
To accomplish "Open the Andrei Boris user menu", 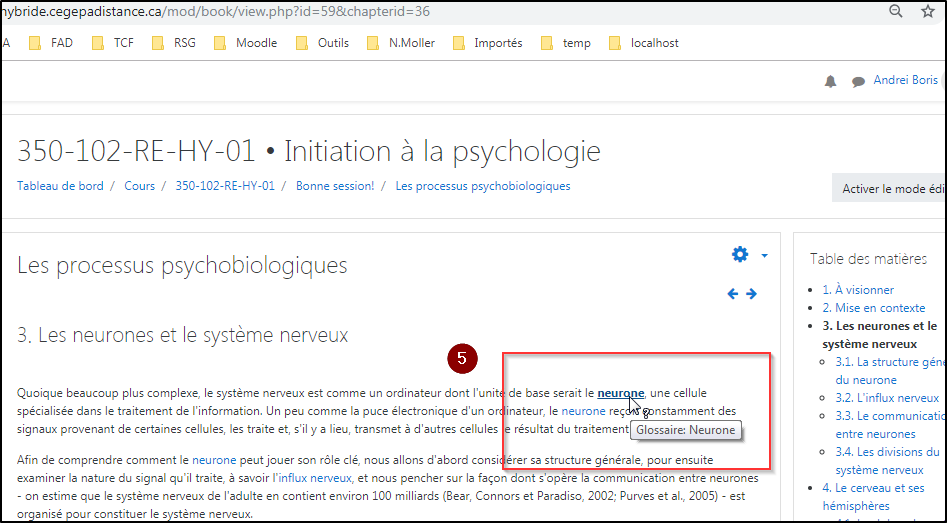I will point(905,80).
